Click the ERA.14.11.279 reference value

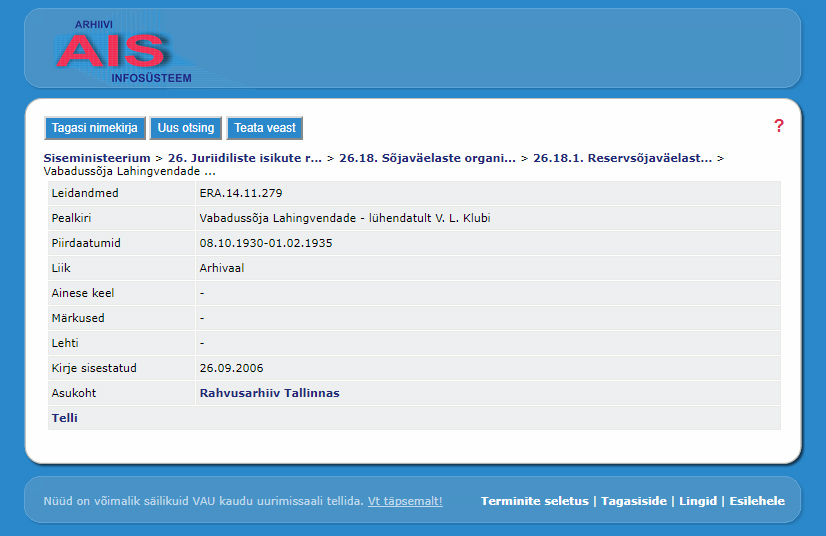point(241,193)
